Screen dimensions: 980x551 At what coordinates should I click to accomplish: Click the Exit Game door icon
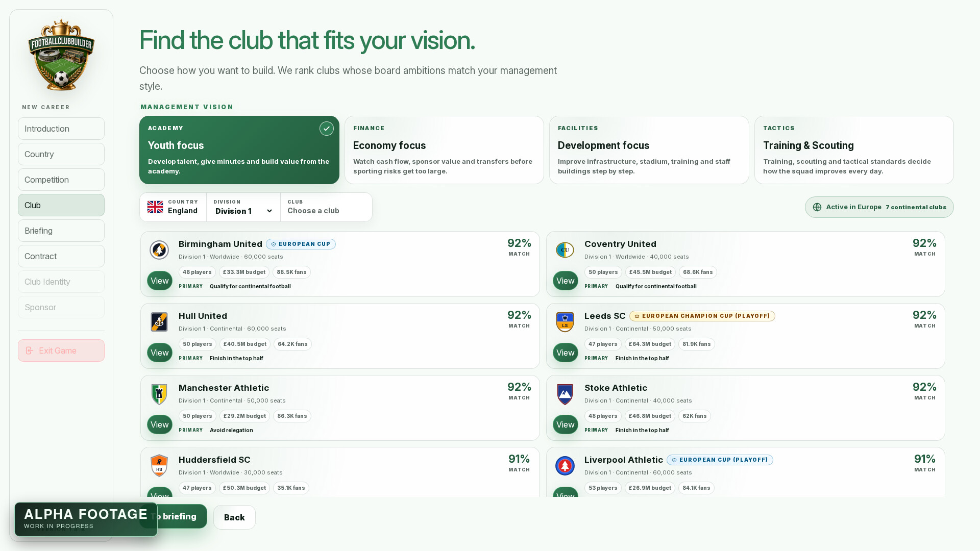click(x=30, y=350)
